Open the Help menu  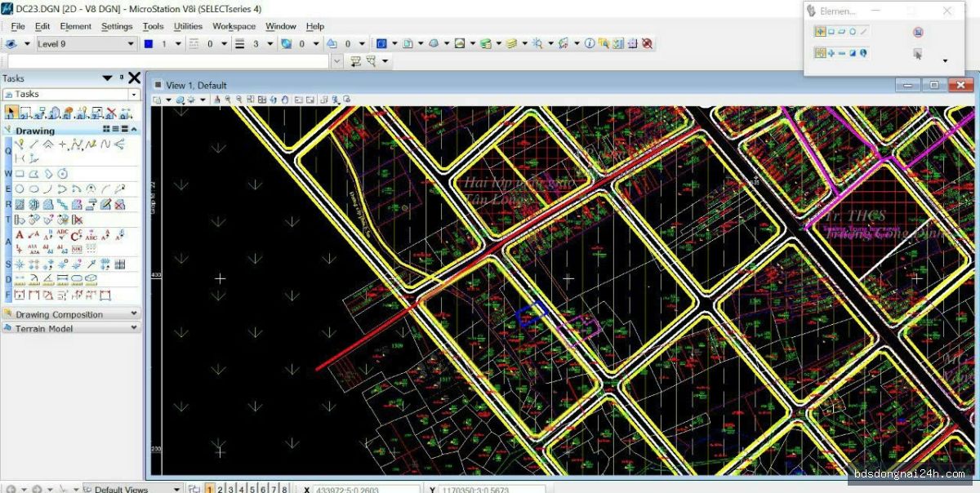pyautogui.click(x=315, y=26)
